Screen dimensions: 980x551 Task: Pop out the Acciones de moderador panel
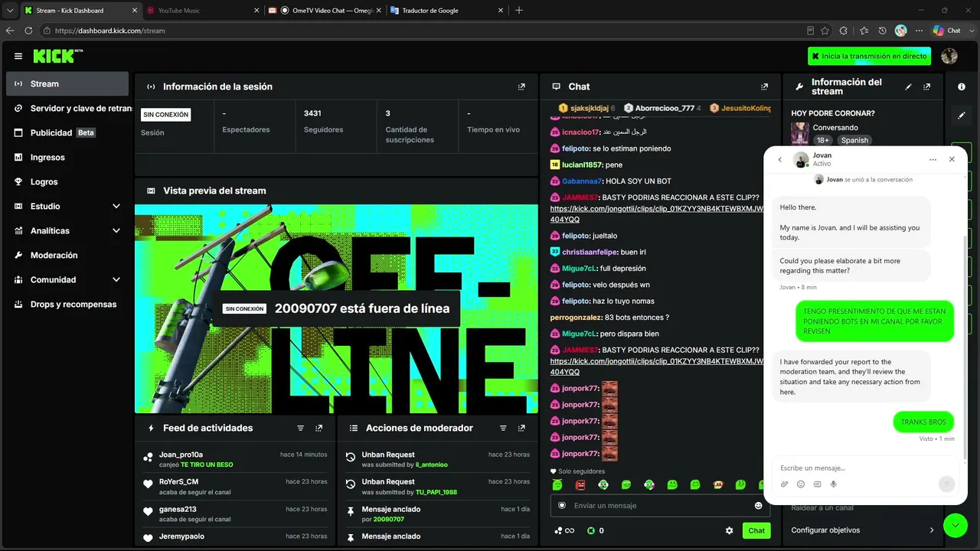pyautogui.click(x=521, y=428)
